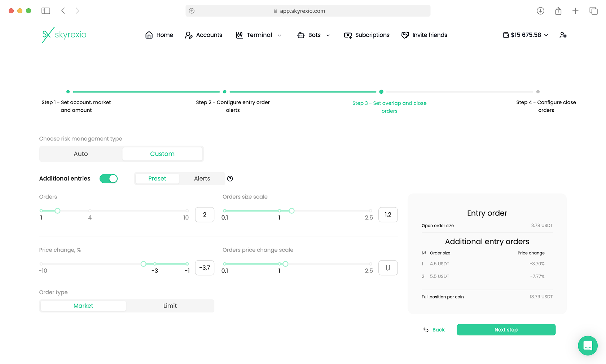Disable the Additional entries switch
The height and width of the screenshot is (364, 606).
tap(109, 179)
